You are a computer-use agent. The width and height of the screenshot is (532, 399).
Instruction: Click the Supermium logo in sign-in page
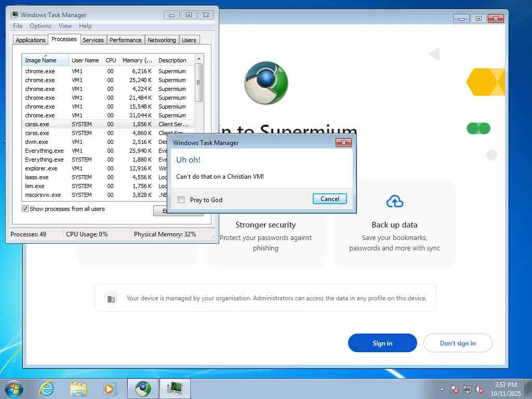(266, 83)
